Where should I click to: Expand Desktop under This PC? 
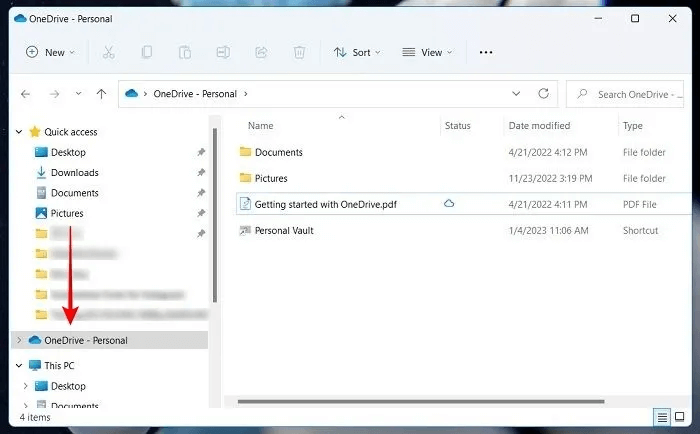tap(25, 386)
